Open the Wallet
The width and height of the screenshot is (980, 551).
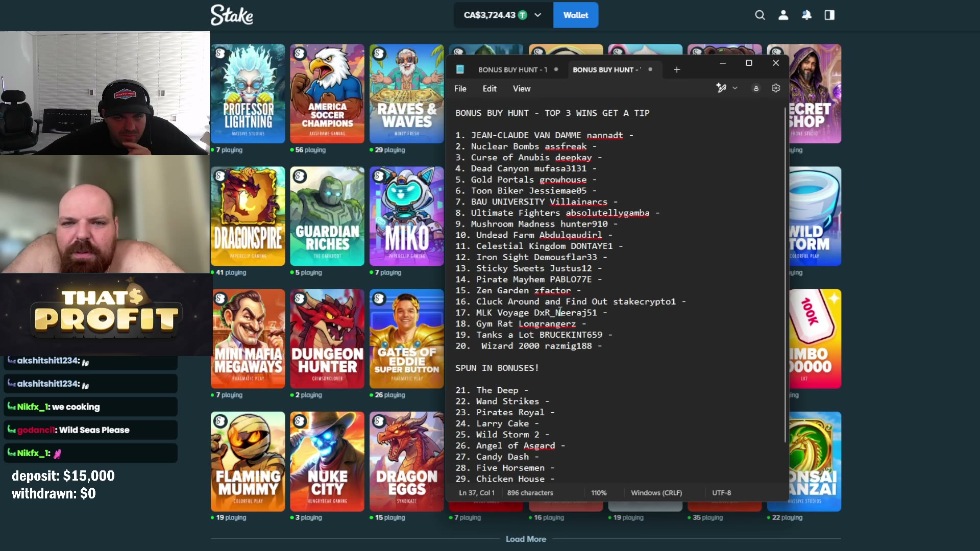[576, 15]
